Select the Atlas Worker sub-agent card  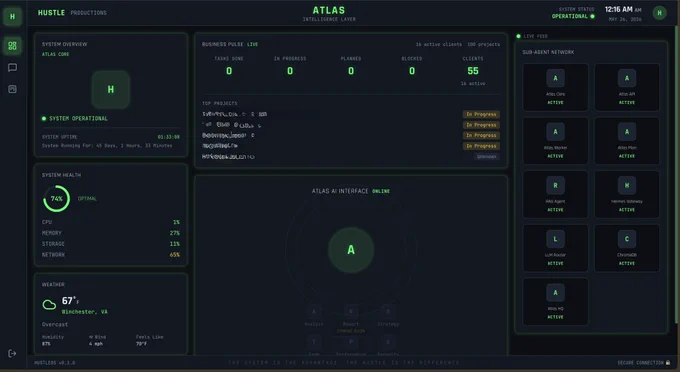(556, 140)
